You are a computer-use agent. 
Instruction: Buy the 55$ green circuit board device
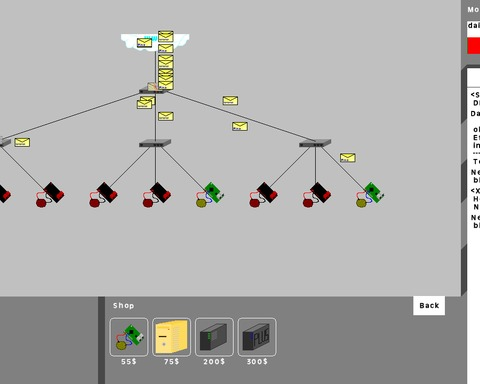click(129, 337)
